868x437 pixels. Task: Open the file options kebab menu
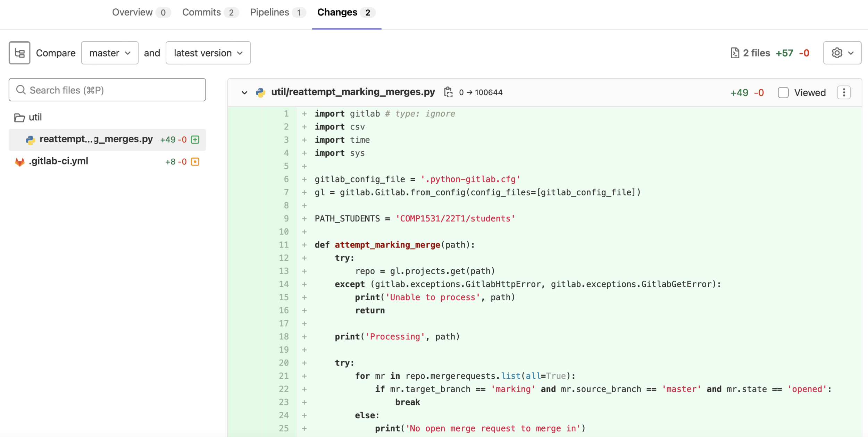pyautogui.click(x=844, y=93)
